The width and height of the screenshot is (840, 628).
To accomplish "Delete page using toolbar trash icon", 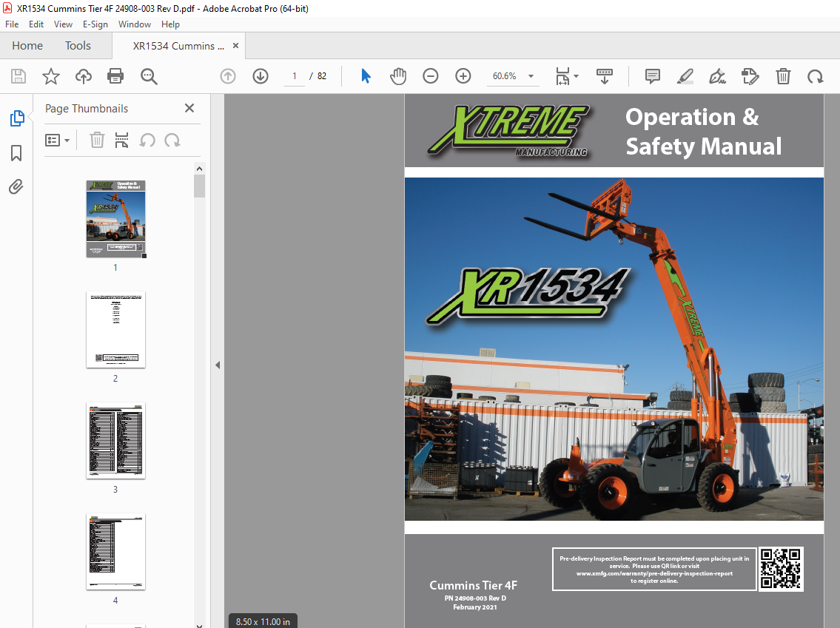I will [x=783, y=76].
